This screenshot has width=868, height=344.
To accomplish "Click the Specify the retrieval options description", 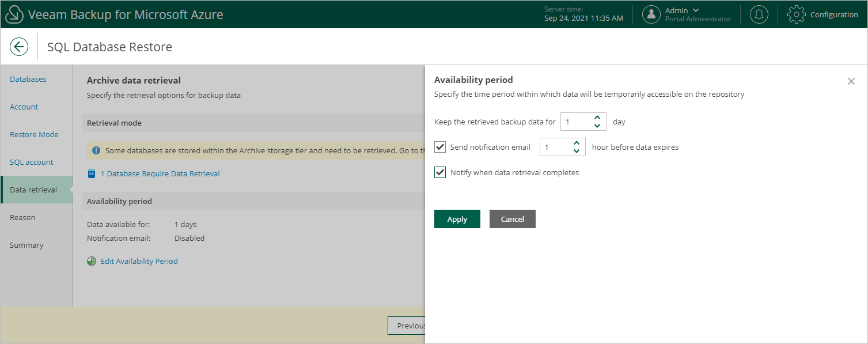I will [164, 95].
